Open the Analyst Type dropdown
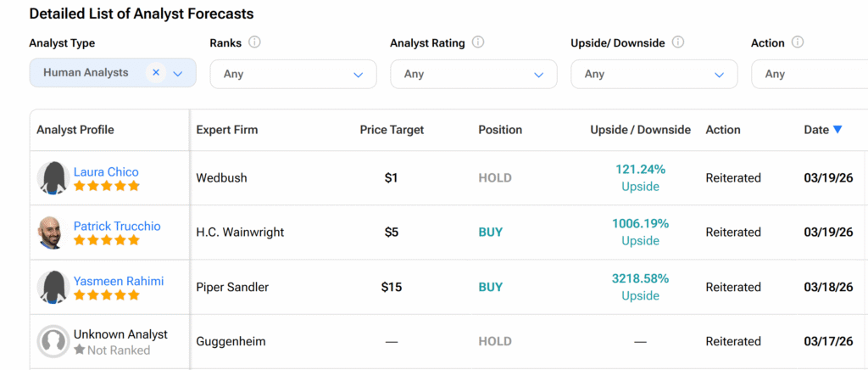 coord(178,74)
